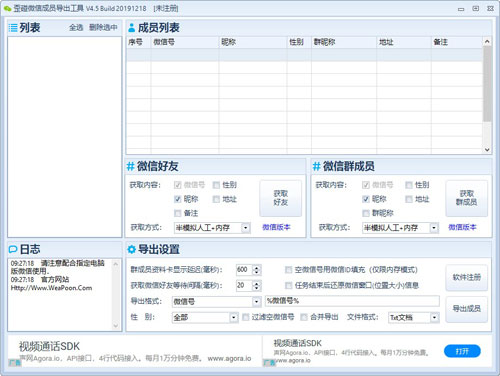500x376 pixels.
Task: Click 序号 column header
Action: coord(139,42)
